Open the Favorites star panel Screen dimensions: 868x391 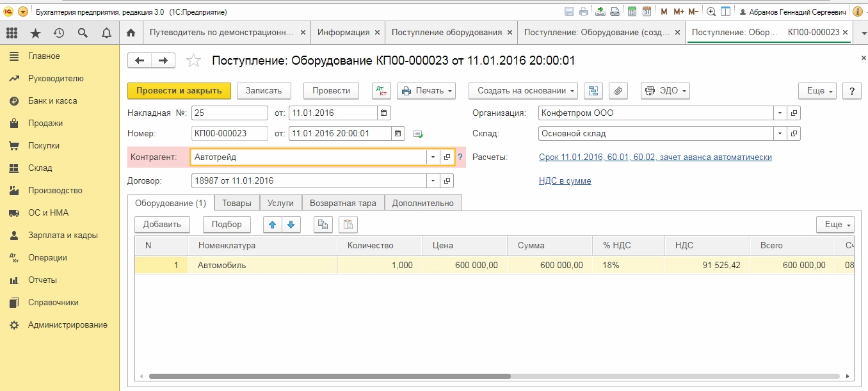35,33
